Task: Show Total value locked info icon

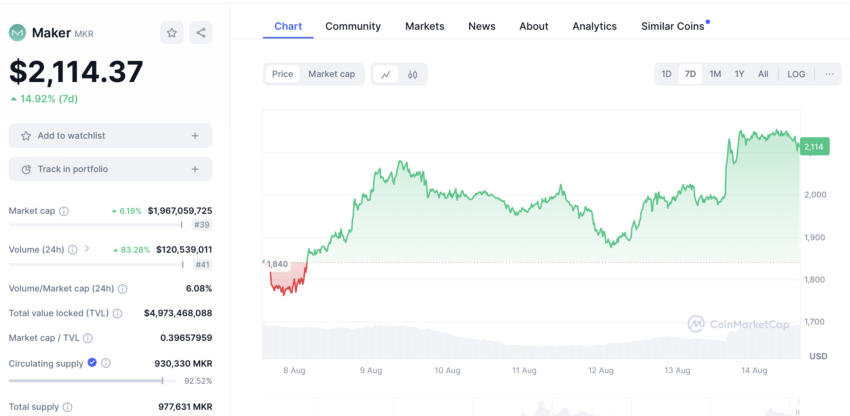Action: 118,313
